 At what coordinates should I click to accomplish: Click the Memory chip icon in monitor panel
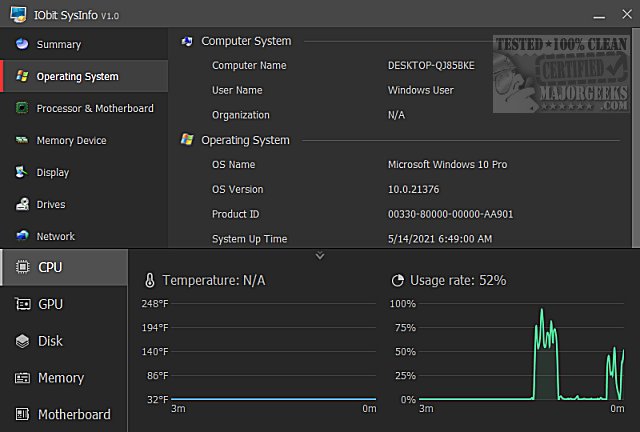coord(22,378)
